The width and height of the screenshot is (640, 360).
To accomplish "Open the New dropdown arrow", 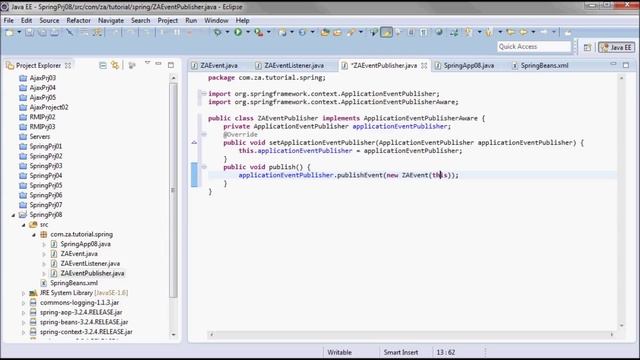I will pos(19,32).
